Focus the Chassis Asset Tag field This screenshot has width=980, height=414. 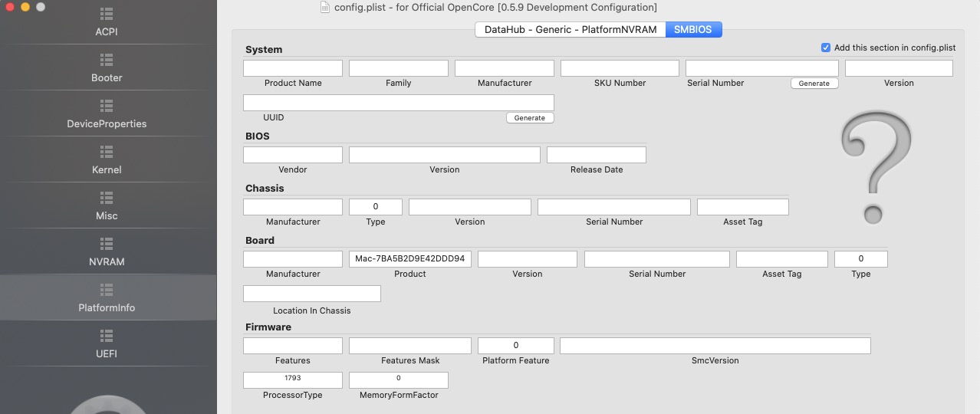coord(743,207)
